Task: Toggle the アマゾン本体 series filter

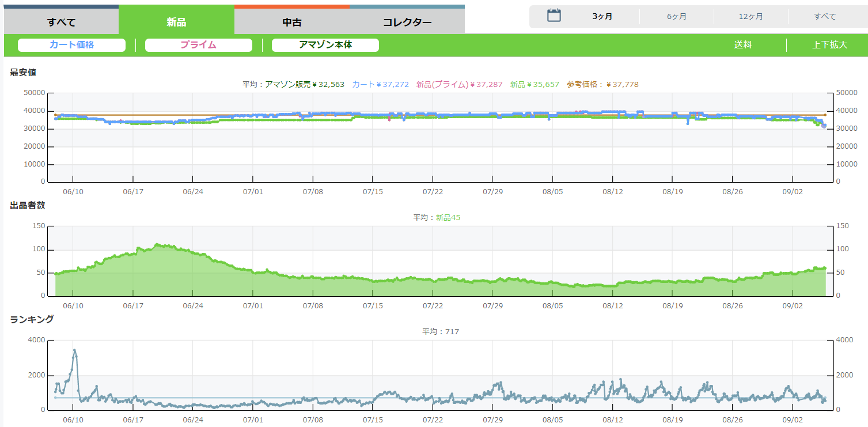Action: click(x=325, y=45)
